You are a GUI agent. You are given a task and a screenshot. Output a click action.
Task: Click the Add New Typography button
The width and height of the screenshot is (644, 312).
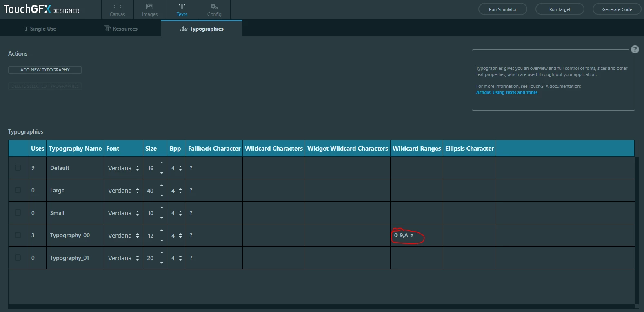click(45, 70)
